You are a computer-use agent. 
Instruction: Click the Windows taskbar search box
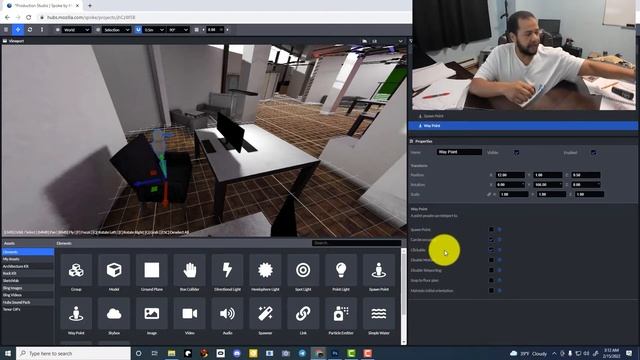click(x=73, y=353)
